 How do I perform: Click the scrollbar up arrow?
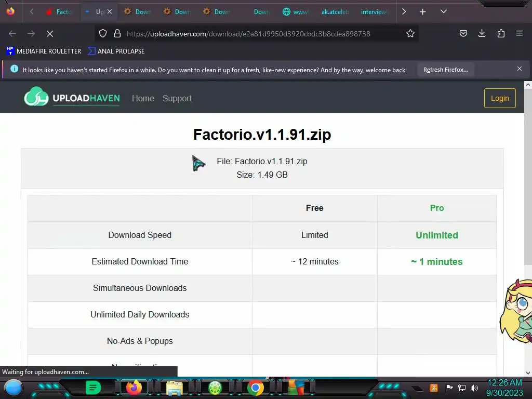tap(528, 85)
